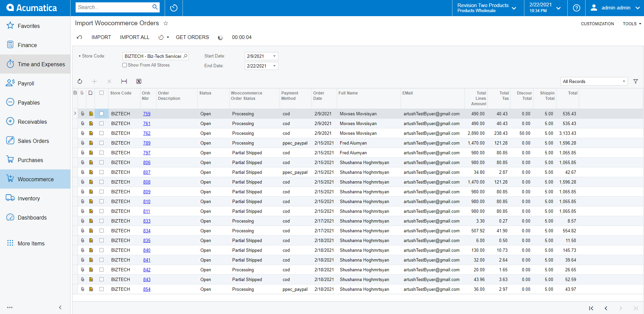Select the Purchases menu item
Viewport: 644px width, 314px height.
point(35,160)
